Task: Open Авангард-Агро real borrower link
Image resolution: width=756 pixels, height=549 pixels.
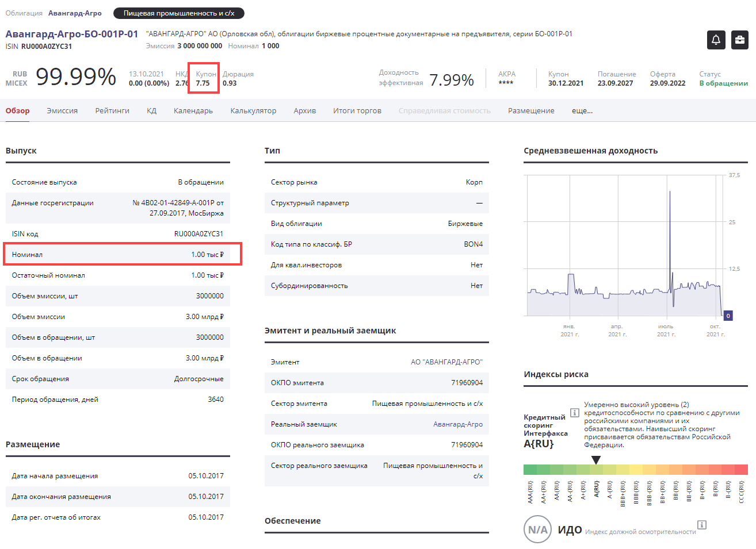Action: [x=457, y=424]
